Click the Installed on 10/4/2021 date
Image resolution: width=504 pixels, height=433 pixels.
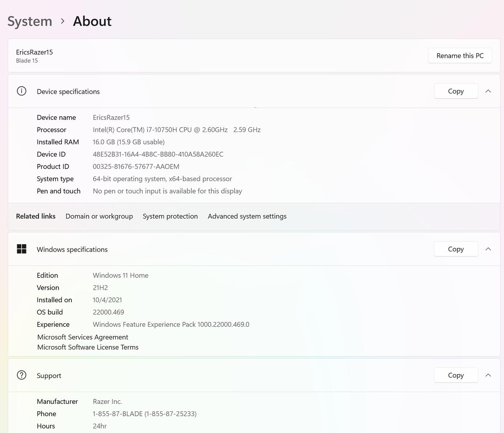(x=107, y=300)
